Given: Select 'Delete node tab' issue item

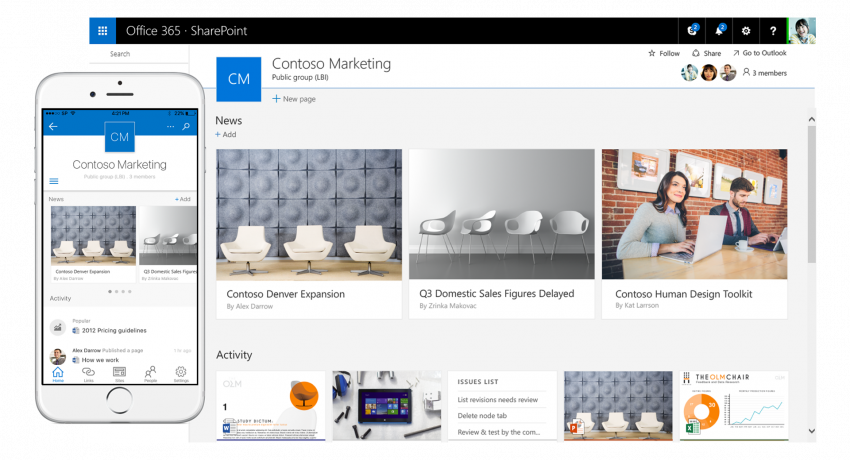Looking at the screenshot, I should coord(482,416).
